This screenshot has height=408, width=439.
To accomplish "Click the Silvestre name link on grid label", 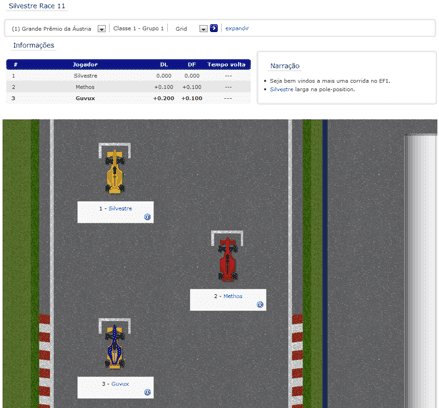I will tap(120, 208).
